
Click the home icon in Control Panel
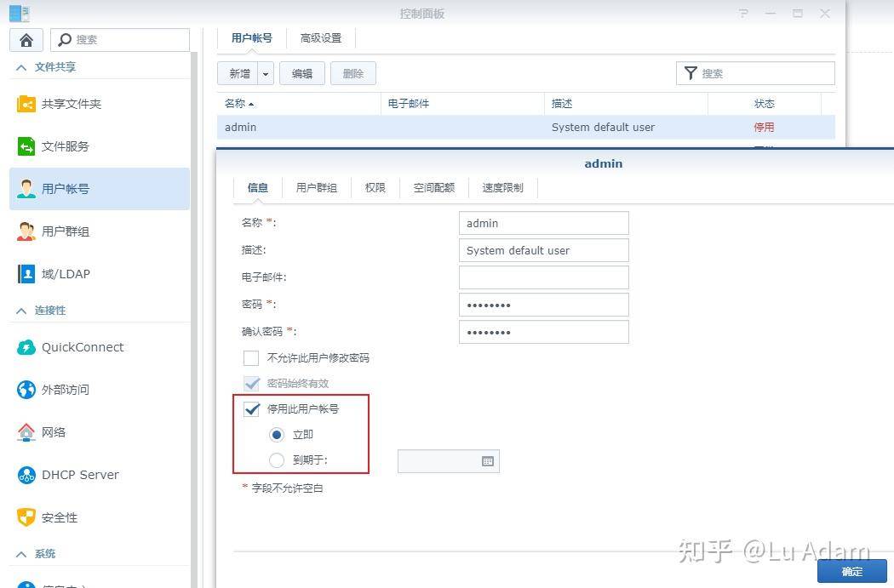[26, 40]
